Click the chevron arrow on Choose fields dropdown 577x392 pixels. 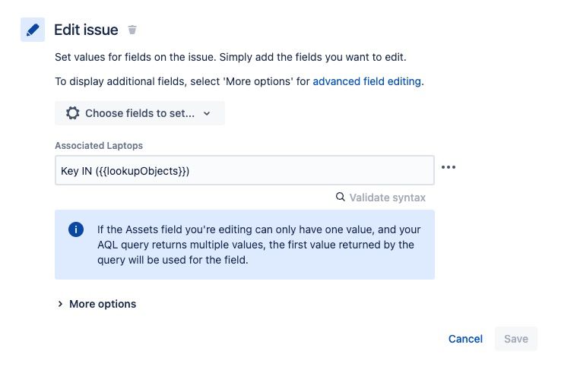pos(207,113)
